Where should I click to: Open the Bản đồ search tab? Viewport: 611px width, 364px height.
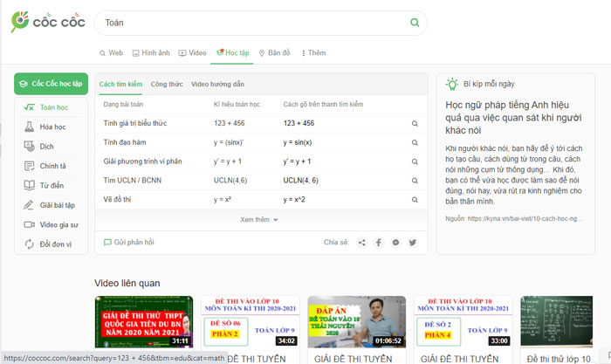click(x=274, y=53)
